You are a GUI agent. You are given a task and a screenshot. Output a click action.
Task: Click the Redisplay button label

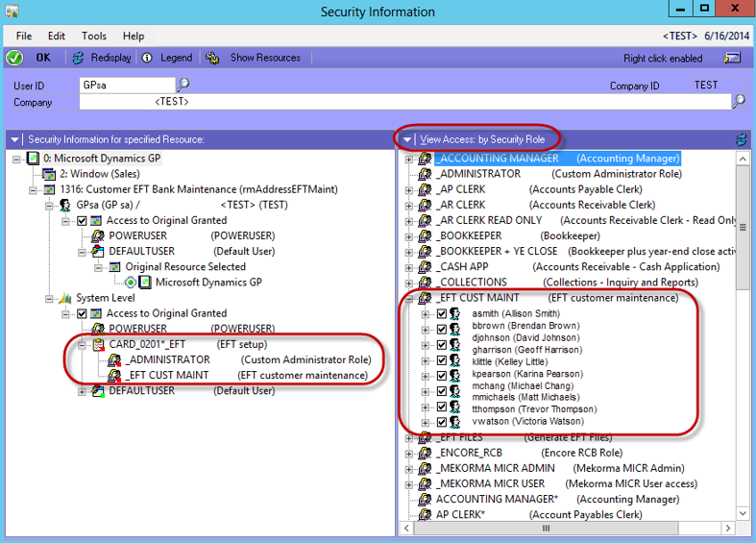click(111, 58)
